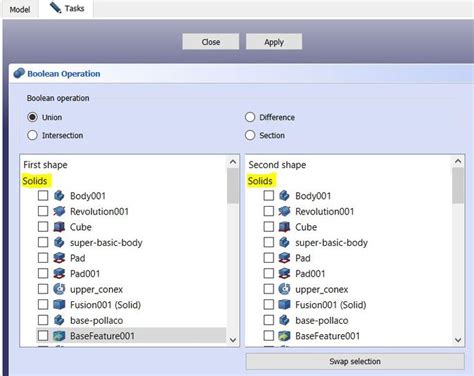Check BaseFeature001 checkbox in First shape
This screenshot has width=474, height=376.
pos(43,336)
